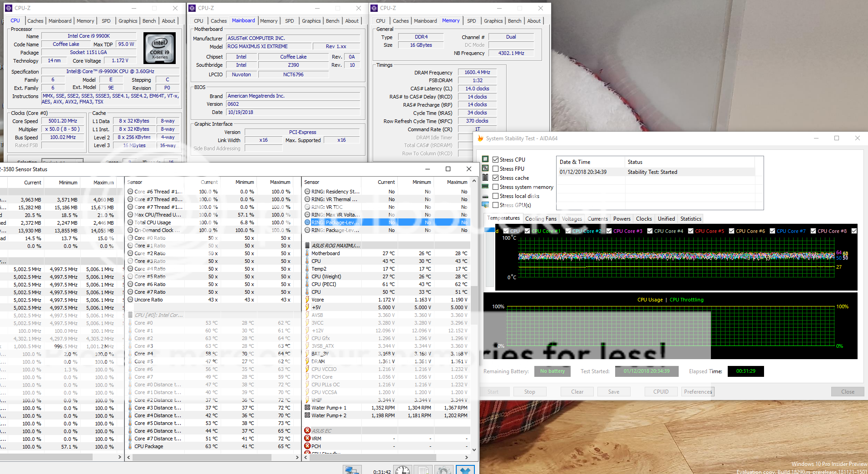The image size is (868, 474).
Task: Click the clock icon of Uncore Ratio row
Action: click(x=130, y=300)
